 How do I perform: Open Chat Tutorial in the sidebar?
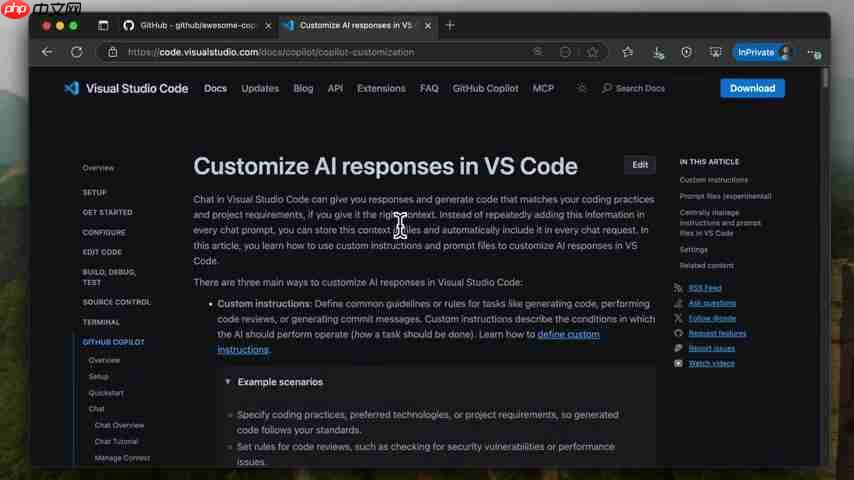(116, 441)
